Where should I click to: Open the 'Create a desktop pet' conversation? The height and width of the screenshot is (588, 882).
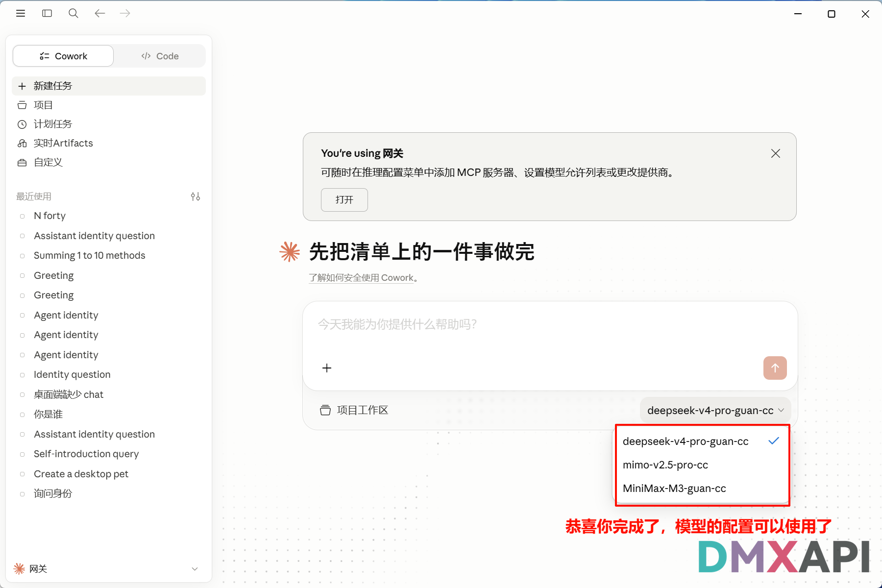coord(109,474)
